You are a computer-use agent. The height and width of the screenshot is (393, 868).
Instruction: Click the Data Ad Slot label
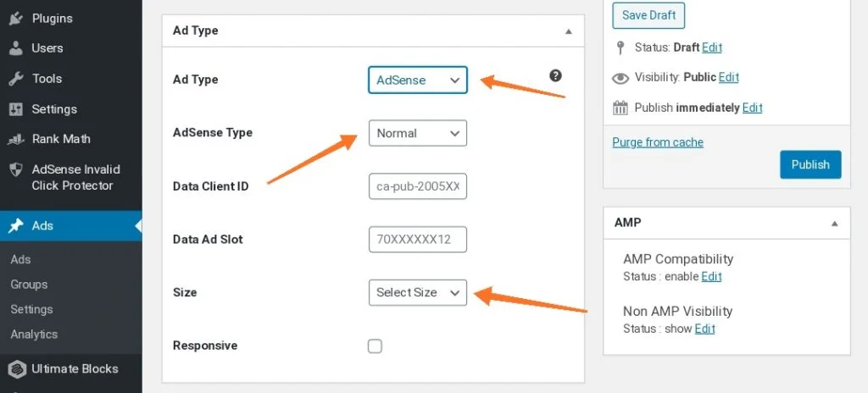tap(208, 239)
